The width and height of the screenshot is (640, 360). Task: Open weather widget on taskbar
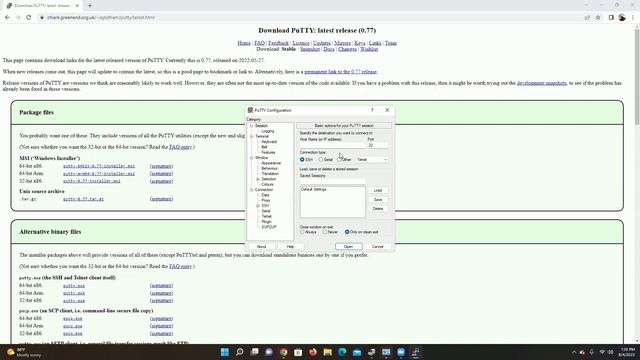point(24,352)
